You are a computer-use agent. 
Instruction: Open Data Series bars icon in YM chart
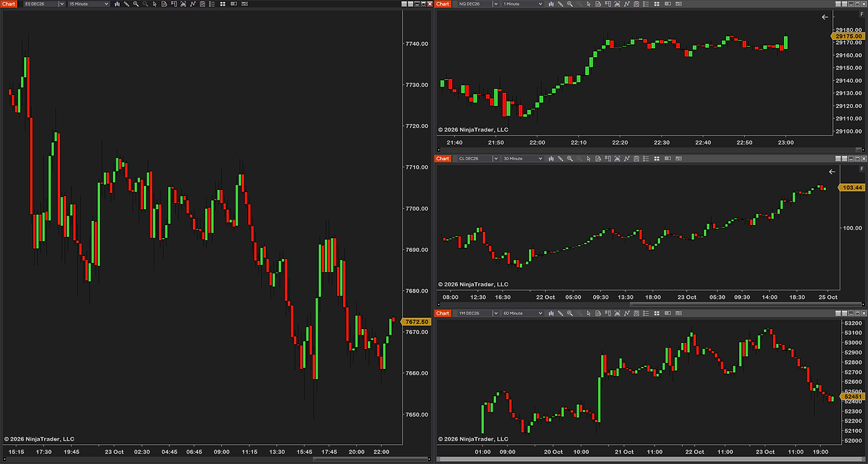coord(551,313)
